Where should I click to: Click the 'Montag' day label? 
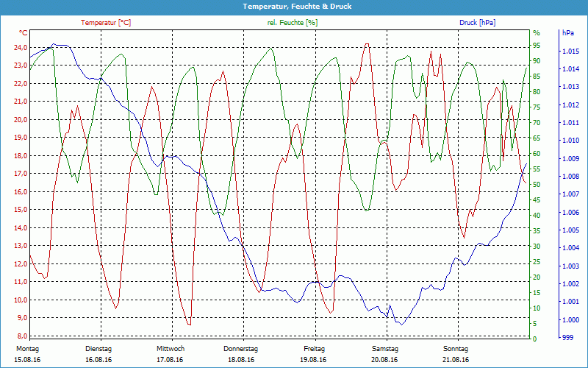click(27, 349)
